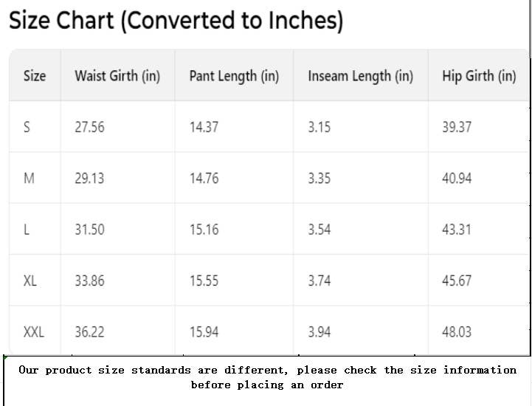Click the Pant Length (in) column header
Viewport: 532px width, 406px height.
pyautogui.click(x=234, y=76)
